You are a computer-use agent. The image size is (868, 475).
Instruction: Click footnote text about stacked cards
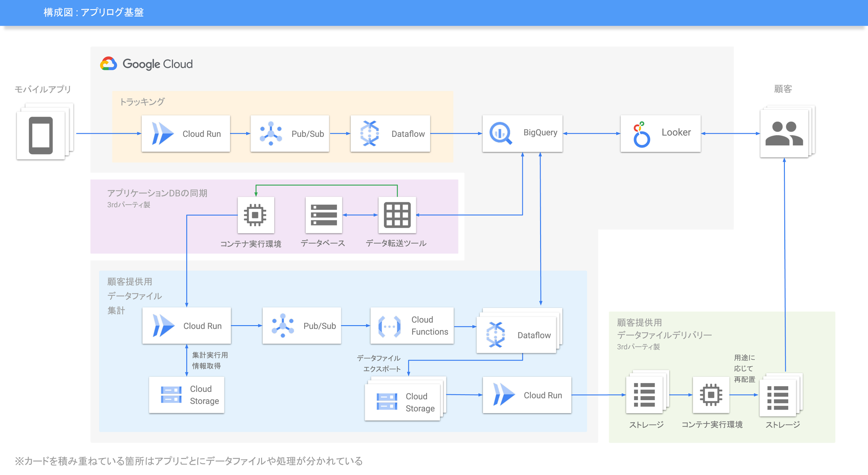tap(189, 461)
